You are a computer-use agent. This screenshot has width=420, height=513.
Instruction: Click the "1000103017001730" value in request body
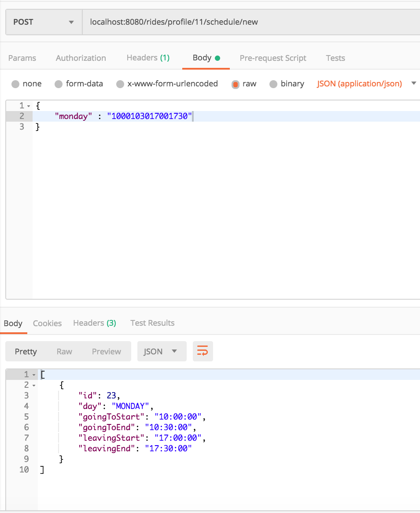(x=150, y=116)
